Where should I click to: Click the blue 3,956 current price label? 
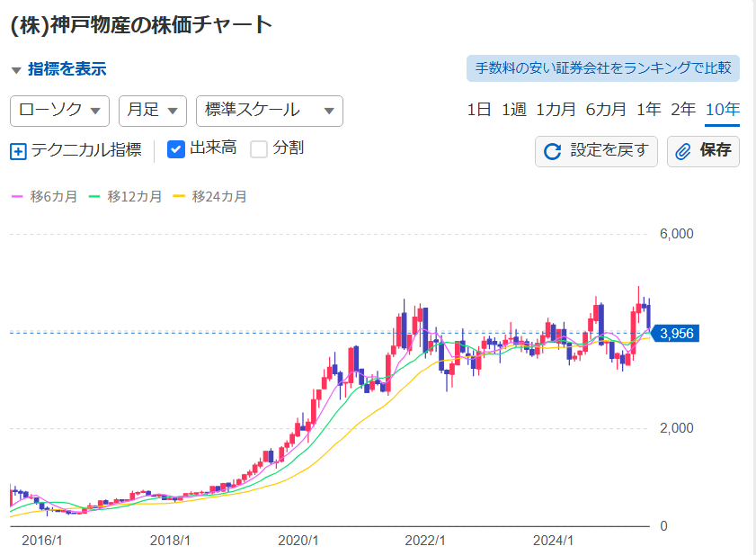[x=676, y=334]
